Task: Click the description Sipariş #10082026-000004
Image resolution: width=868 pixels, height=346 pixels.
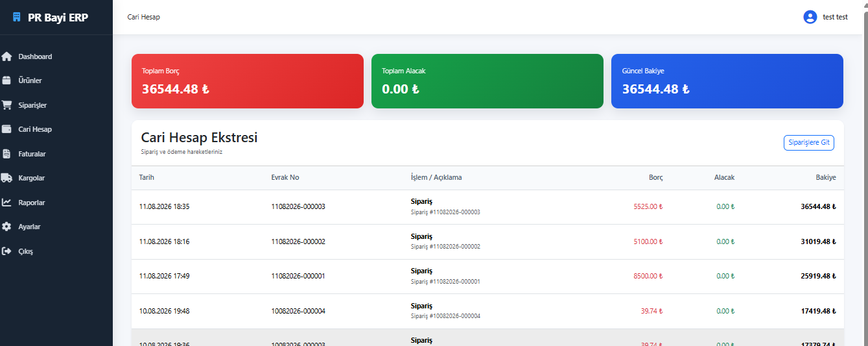Action: pos(445,316)
